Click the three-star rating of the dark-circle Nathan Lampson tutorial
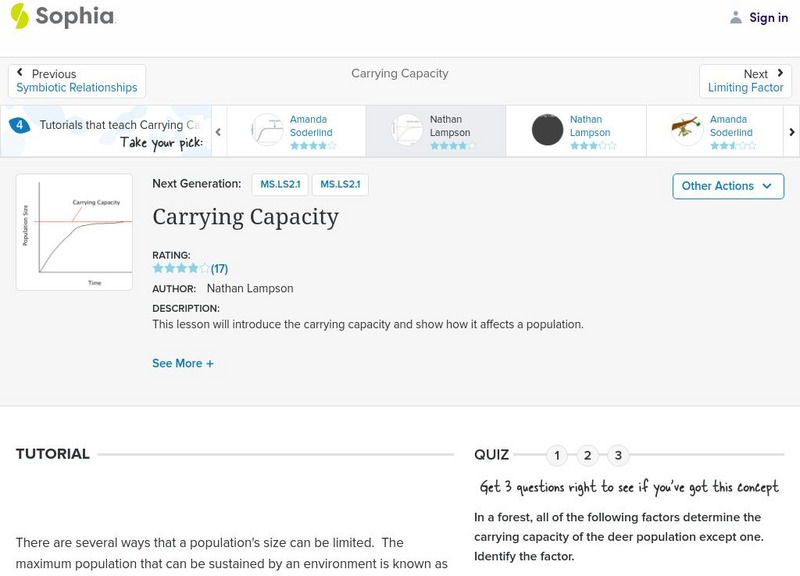 593,146
